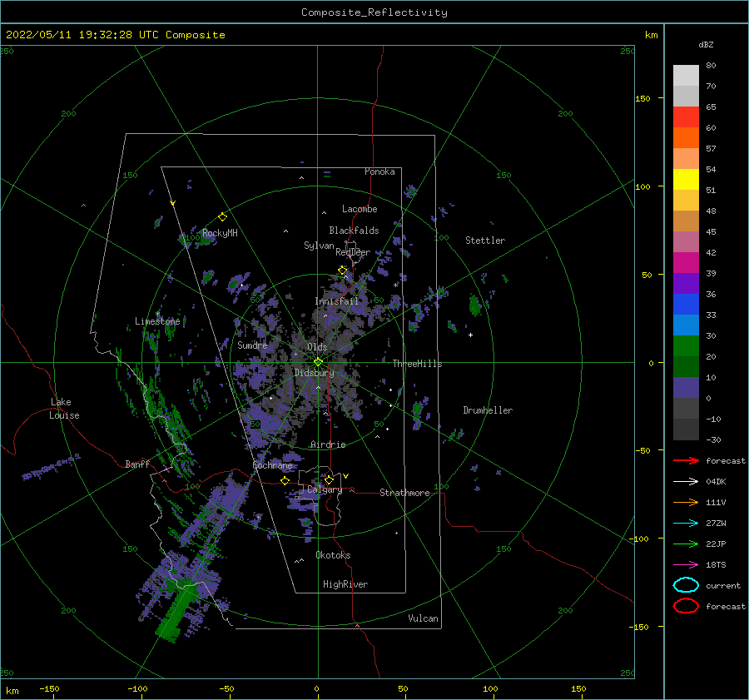Click the yellow diamond below Cochrane
The width and height of the screenshot is (749, 700).
(x=285, y=481)
